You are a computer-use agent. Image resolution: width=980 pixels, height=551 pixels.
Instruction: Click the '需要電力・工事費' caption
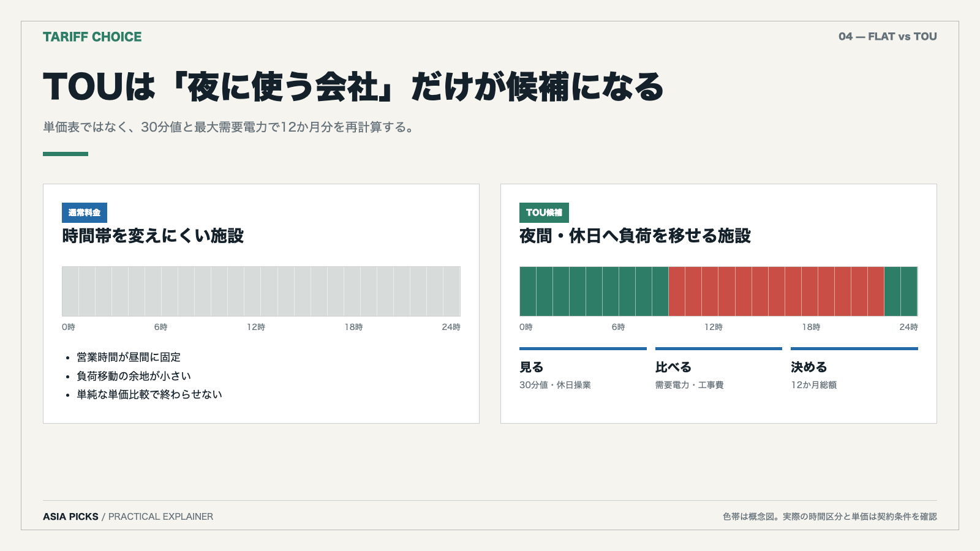690,385
